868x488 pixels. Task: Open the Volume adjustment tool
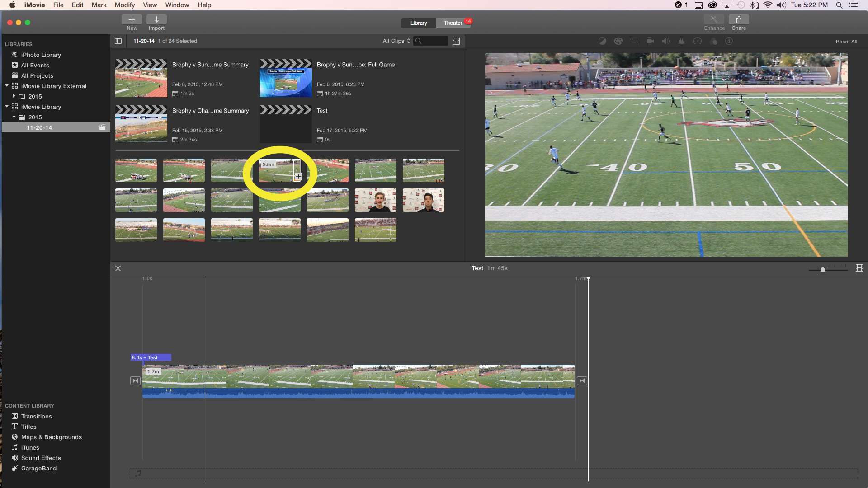(665, 41)
